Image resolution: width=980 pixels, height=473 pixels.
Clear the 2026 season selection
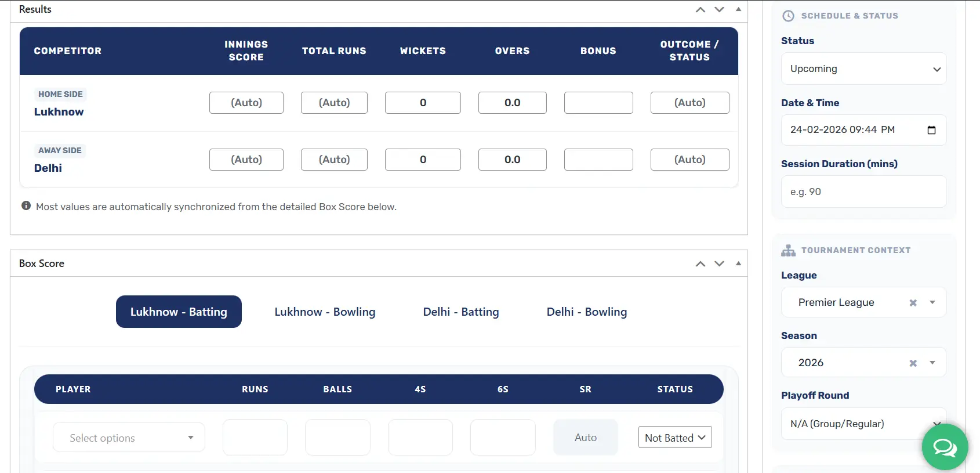913,363
